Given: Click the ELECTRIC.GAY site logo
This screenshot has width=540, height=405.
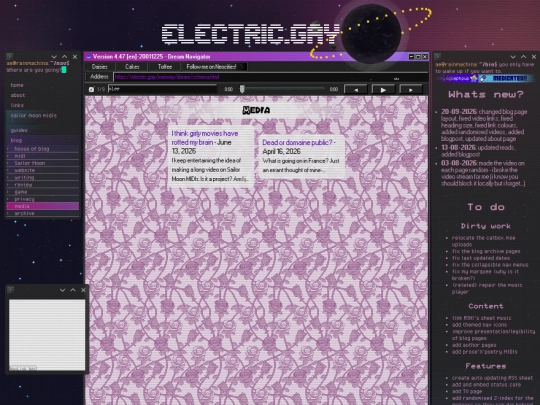Looking at the screenshot, I should [x=250, y=34].
